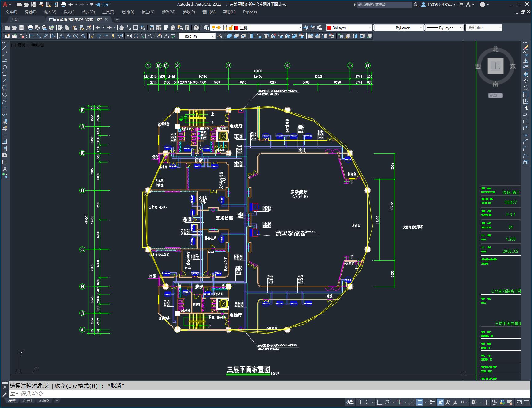
Task: Open the Plot (print) icon in standard toolbar
Action: pos(30,28)
